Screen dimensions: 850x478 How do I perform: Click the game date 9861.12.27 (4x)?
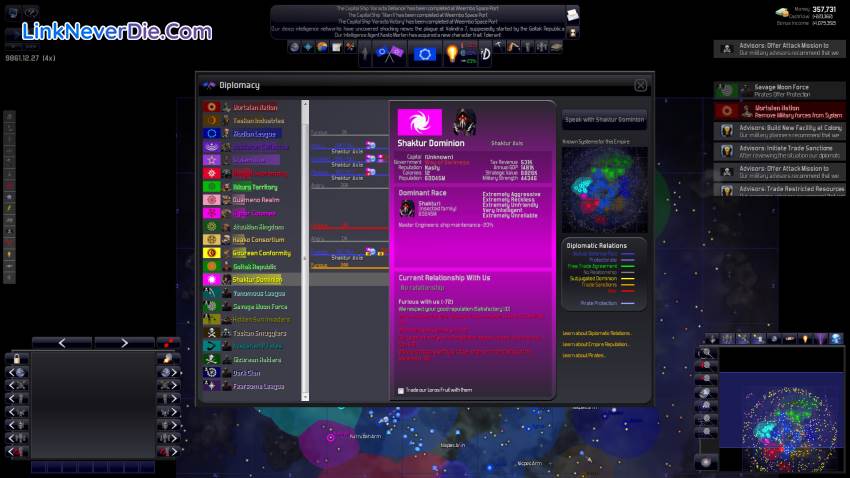click(30, 58)
